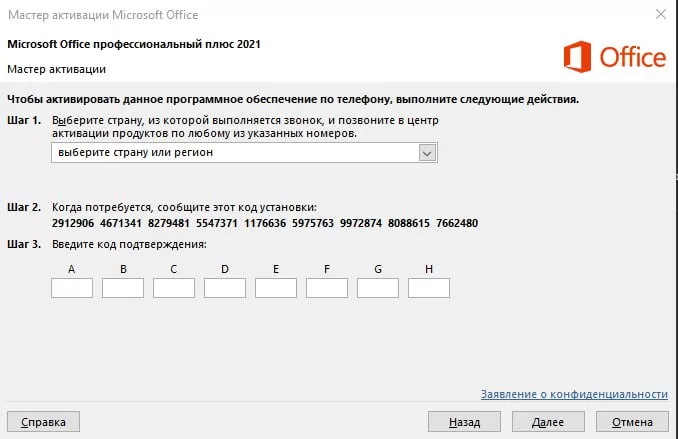Cancel activation with the Отмена button
The image size is (678, 439).
click(x=633, y=422)
